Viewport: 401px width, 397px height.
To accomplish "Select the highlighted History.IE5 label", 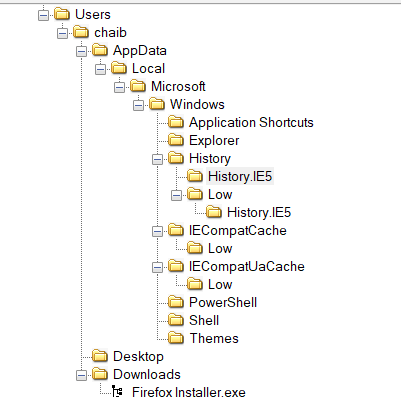I will (x=240, y=177).
